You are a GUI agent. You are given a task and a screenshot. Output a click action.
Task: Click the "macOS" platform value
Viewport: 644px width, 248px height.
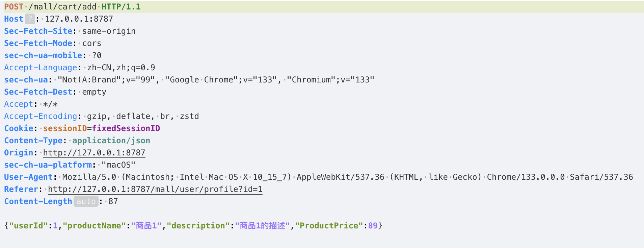(x=118, y=165)
